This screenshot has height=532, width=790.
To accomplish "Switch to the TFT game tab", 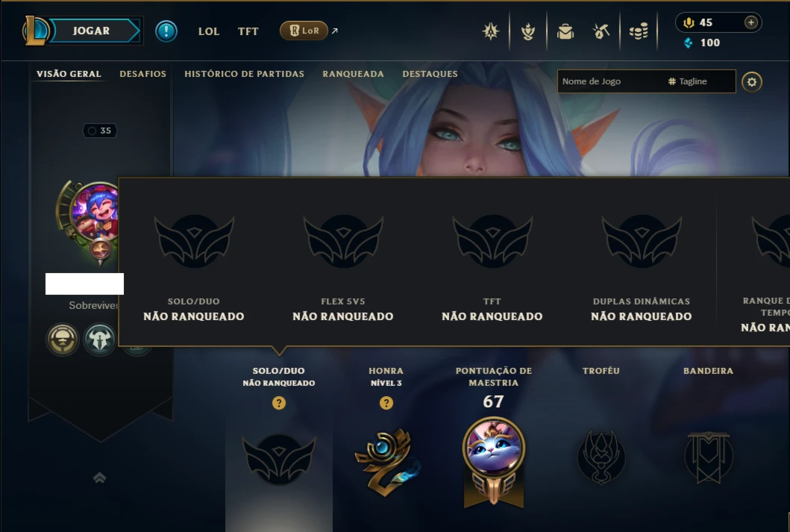I will (x=248, y=31).
